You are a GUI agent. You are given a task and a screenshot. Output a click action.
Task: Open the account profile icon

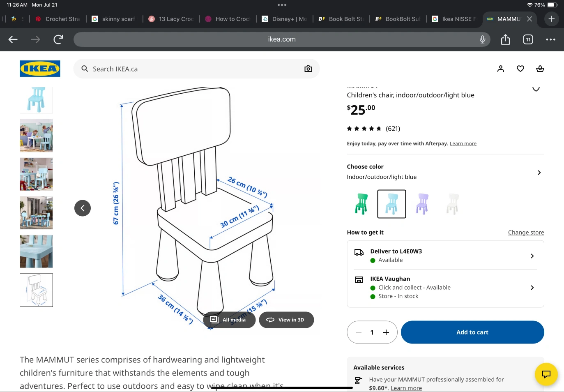click(x=501, y=69)
